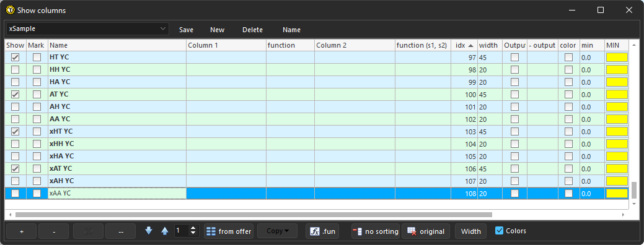
Task: Click the width column header
Action: point(490,45)
